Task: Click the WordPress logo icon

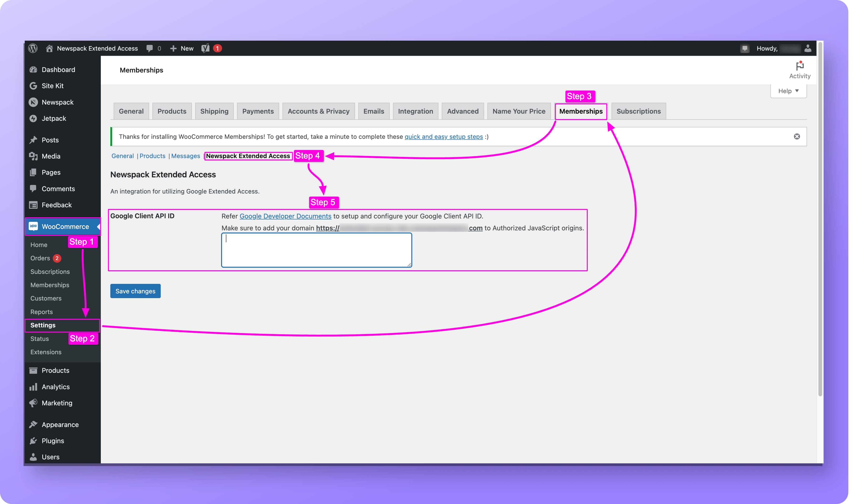Action: click(x=33, y=48)
